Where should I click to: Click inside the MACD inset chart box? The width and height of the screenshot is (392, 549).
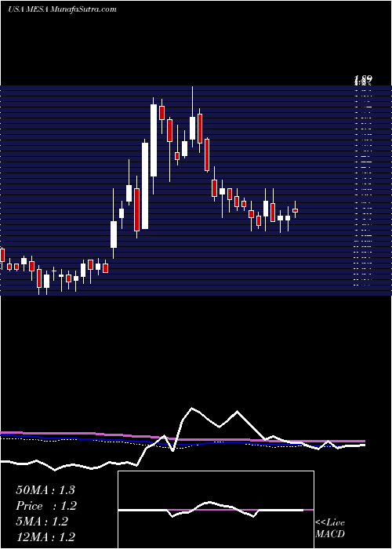[216, 510]
